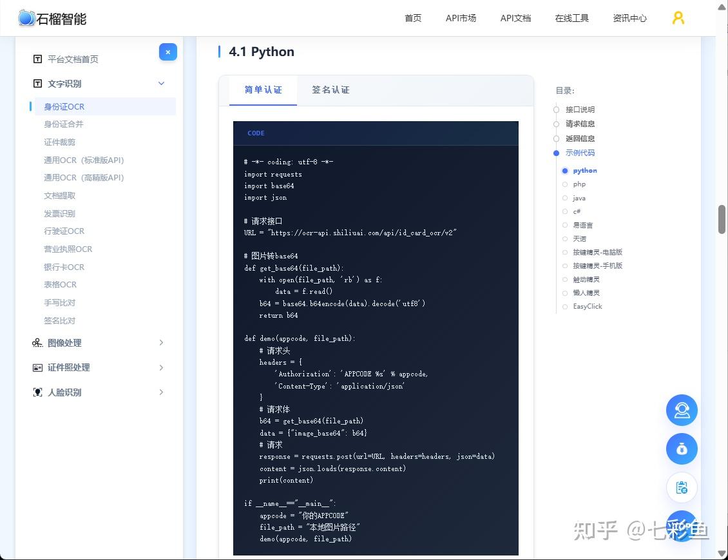Open 首页 in the top navigation

click(x=413, y=18)
